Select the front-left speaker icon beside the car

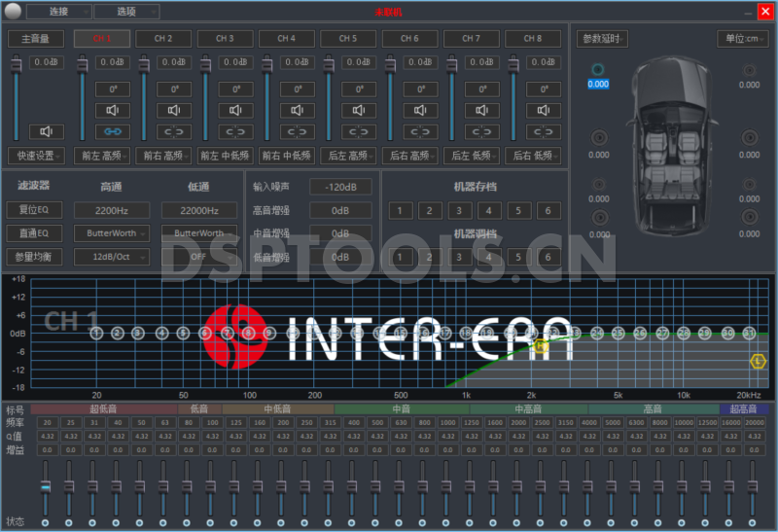(598, 69)
